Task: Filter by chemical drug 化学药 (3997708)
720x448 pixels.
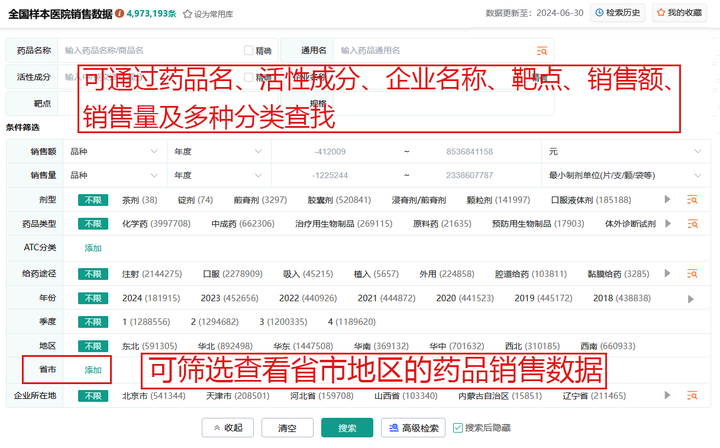Action: point(156,224)
